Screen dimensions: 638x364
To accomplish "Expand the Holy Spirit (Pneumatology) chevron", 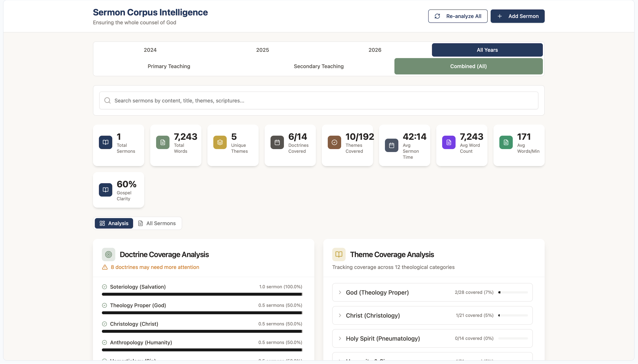I will pos(340,338).
